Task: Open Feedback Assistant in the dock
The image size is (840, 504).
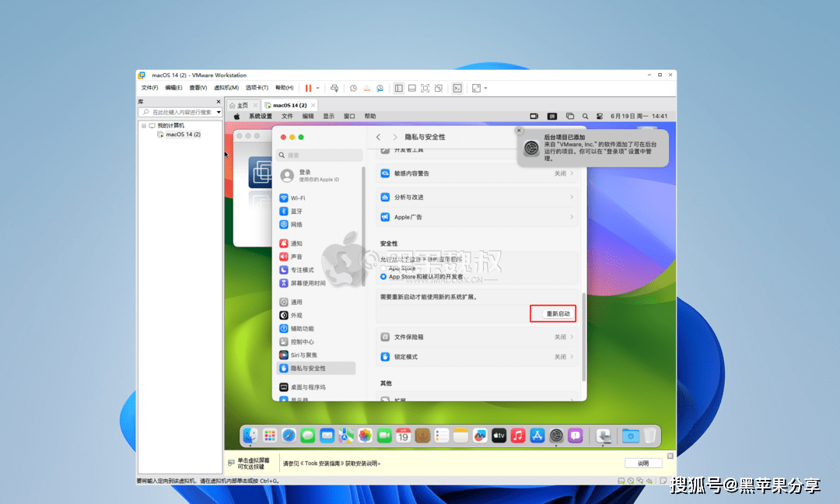Action: pos(576,436)
